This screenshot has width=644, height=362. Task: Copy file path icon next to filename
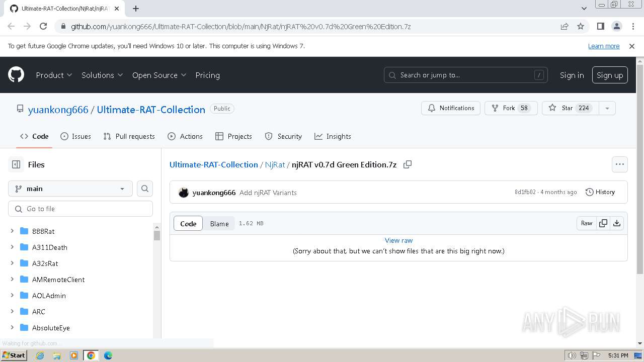(408, 164)
